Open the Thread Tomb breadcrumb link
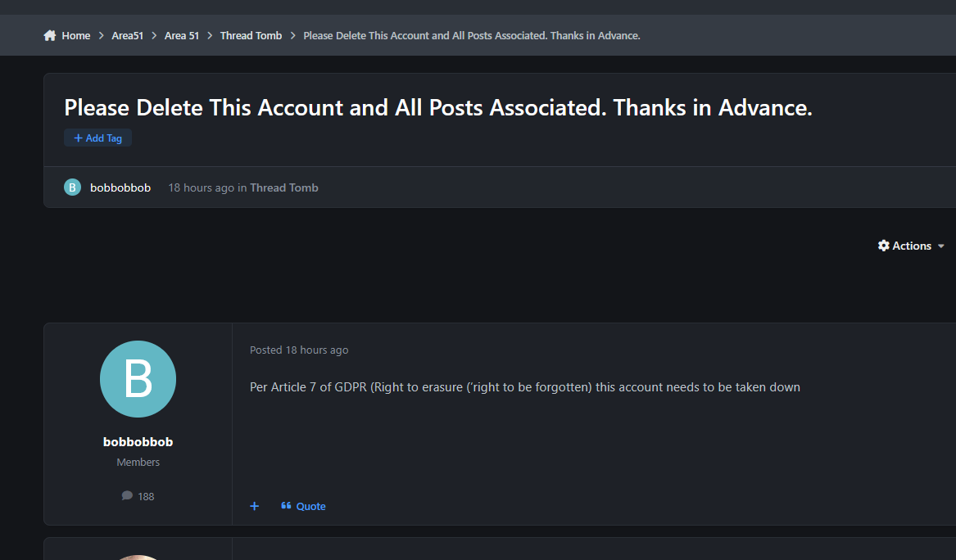The width and height of the screenshot is (956, 560). click(x=251, y=36)
